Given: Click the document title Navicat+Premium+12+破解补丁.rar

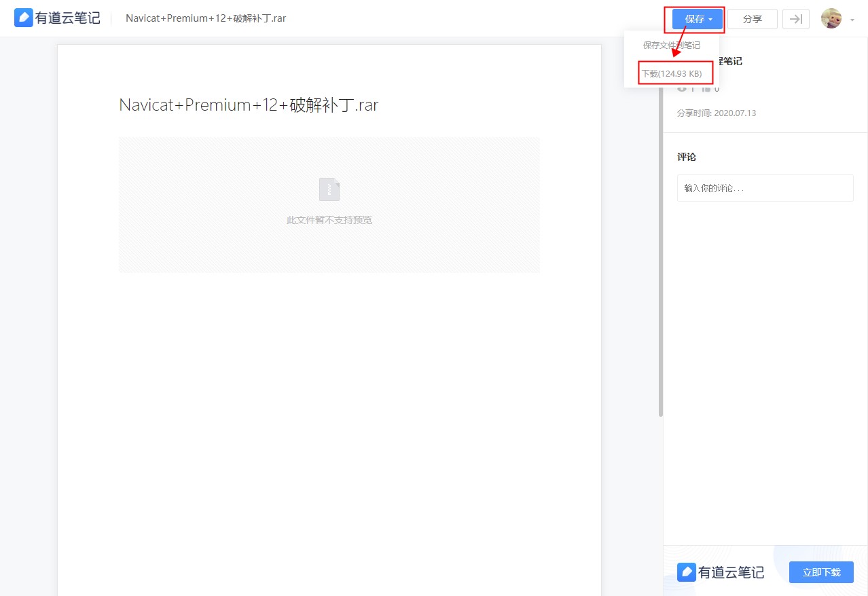Looking at the screenshot, I should coord(249,105).
